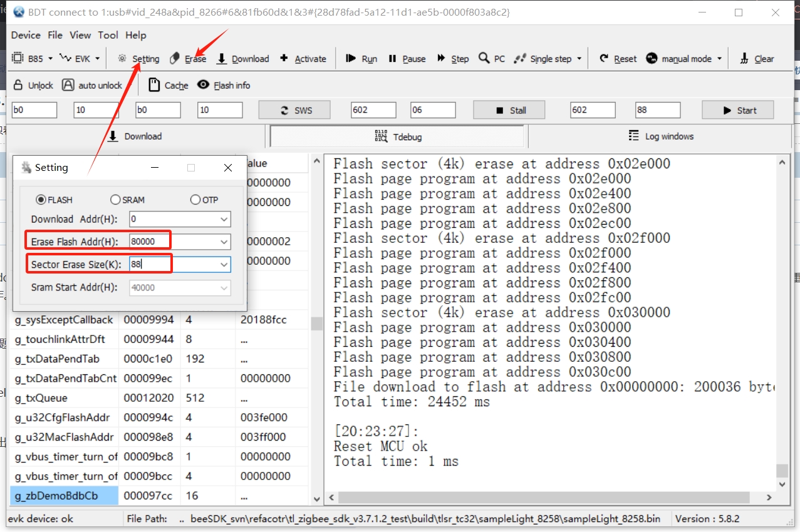The width and height of the screenshot is (800, 532).
Task: Click the Reset toolbar button
Action: point(618,59)
